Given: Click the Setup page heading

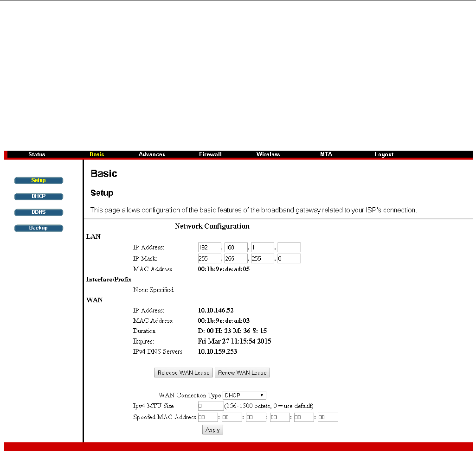Looking at the screenshot, I should pyautogui.click(x=102, y=193).
